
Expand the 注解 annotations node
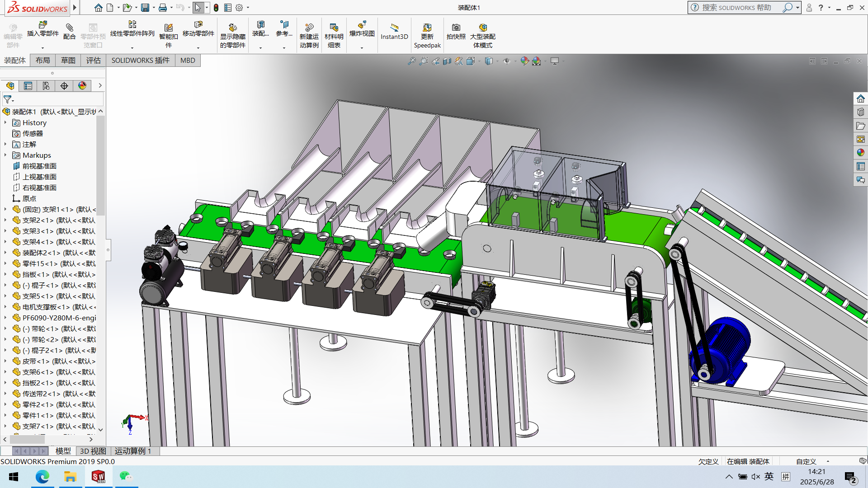coord(5,144)
